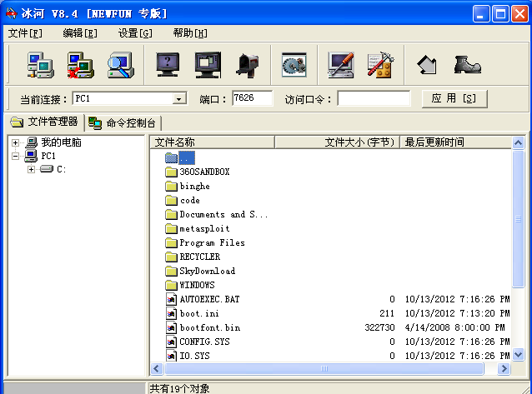
Task: Switch to the 命令控制台 tab
Action: tap(123, 123)
